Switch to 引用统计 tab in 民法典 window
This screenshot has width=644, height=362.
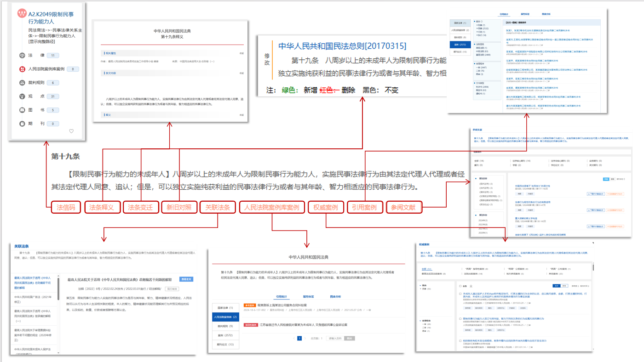pyautogui.click(x=282, y=296)
